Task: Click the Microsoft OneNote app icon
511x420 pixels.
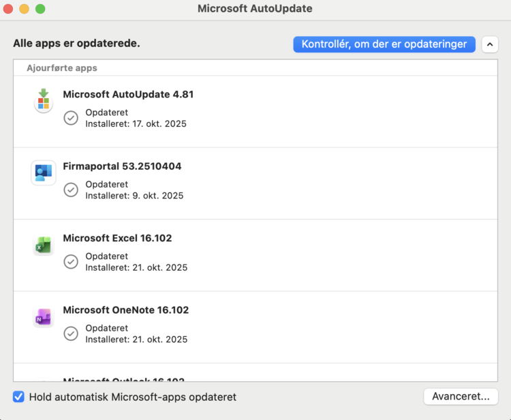Action: click(44, 318)
